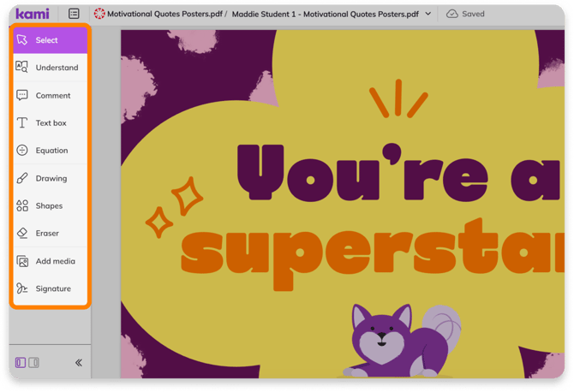
Task: Click the "superstar" orange text on poster
Action: tap(373, 254)
